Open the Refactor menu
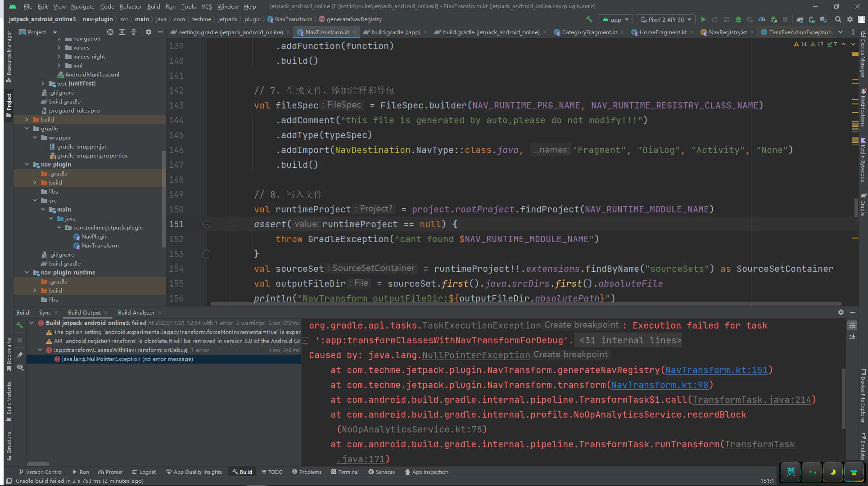Image resolution: width=868 pixels, height=486 pixels. (130, 6)
